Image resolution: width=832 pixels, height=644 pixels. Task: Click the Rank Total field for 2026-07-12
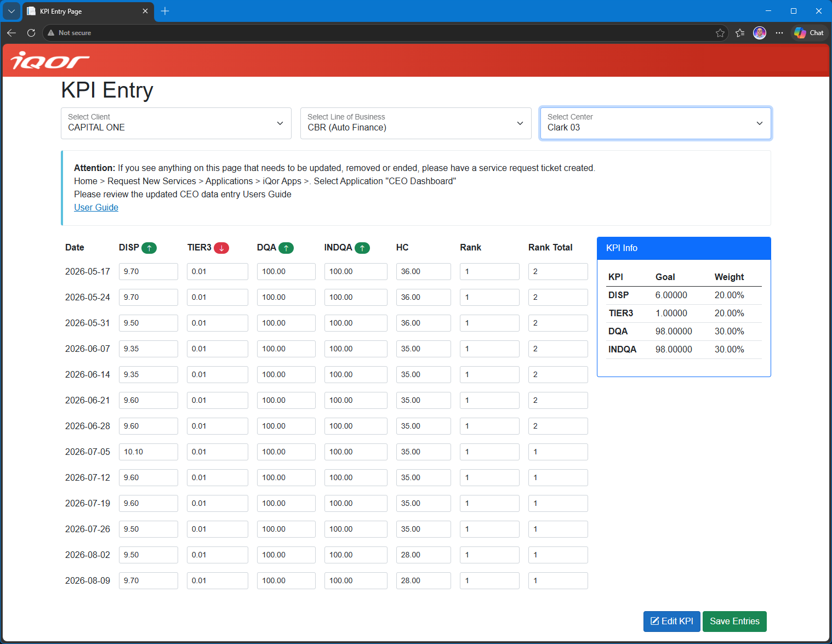[558, 477]
